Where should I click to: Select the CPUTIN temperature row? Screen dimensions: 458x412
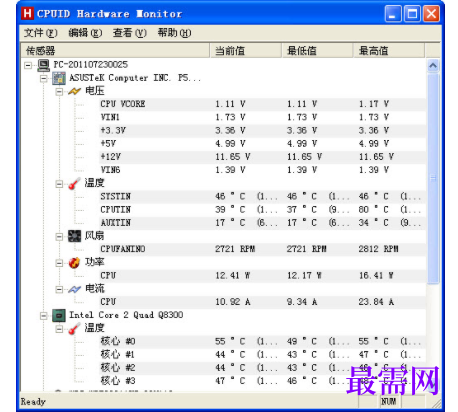pos(262,210)
